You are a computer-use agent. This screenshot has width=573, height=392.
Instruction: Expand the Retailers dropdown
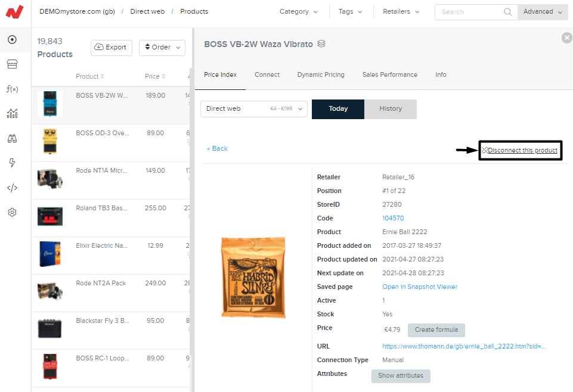coord(401,12)
